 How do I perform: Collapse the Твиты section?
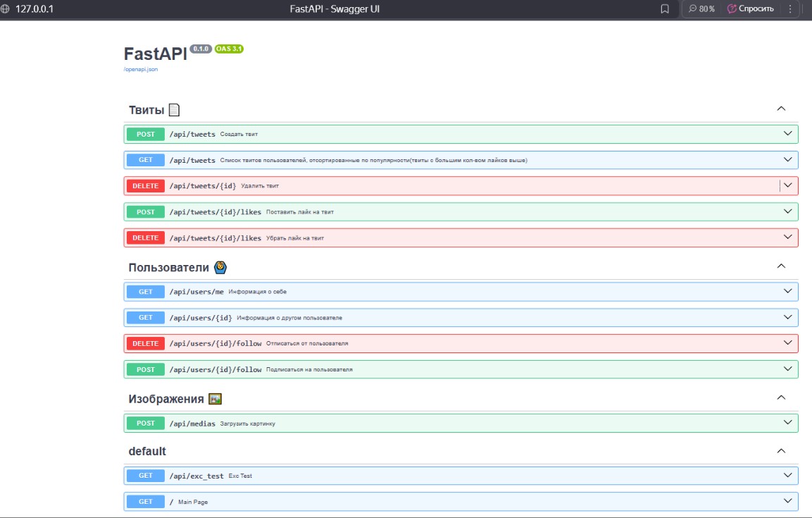click(782, 109)
